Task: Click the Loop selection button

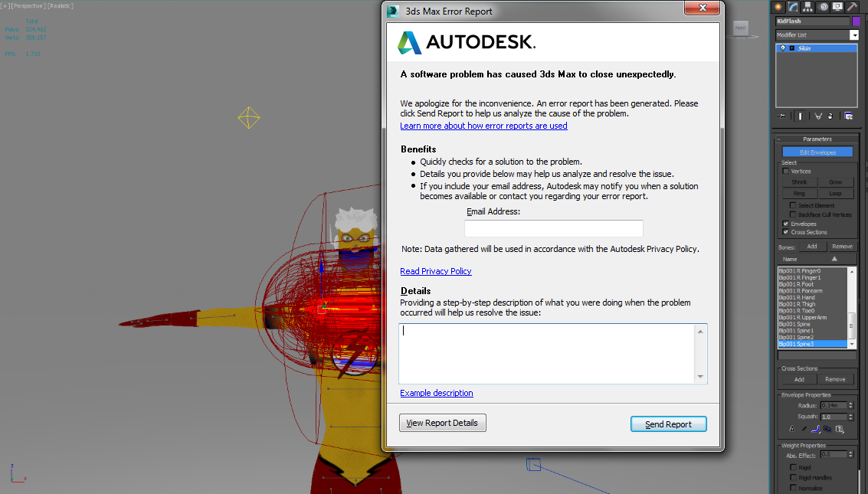Action: tap(835, 194)
